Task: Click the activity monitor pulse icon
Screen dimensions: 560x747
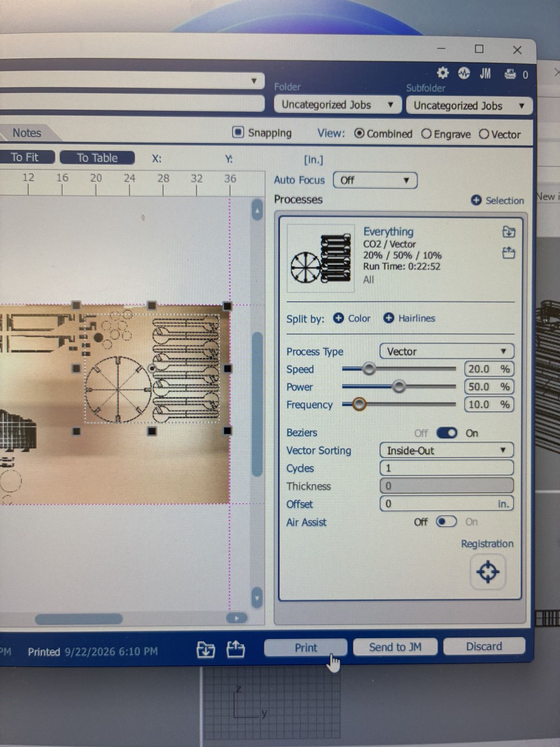Action: 463,73
